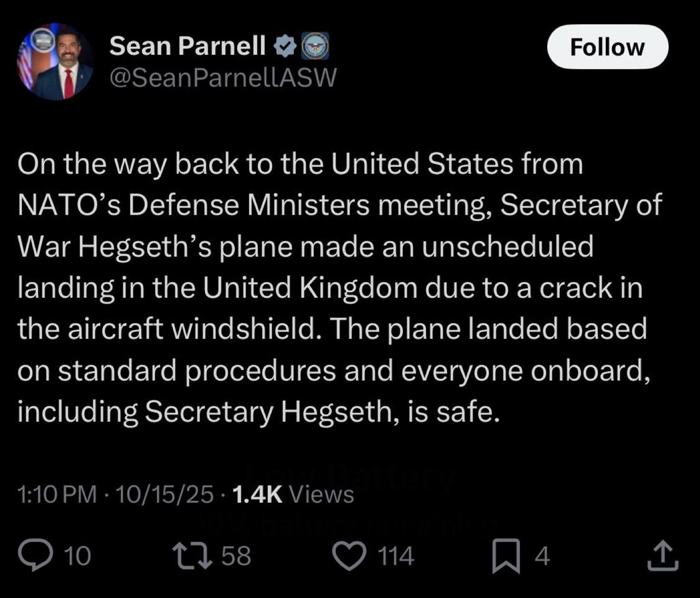Screen dimensions: 700x598
Task: Click the repost count of 58
Action: point(236,556)
